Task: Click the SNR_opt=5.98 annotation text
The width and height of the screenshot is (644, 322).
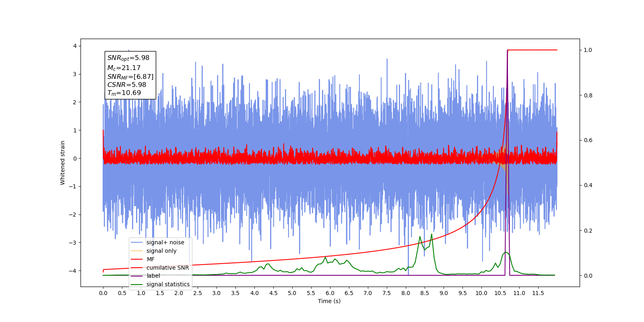Action: (128, 58)
